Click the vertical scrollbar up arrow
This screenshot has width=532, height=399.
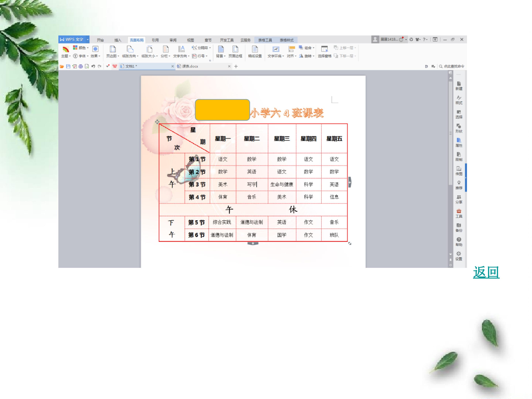click(451, 78)
